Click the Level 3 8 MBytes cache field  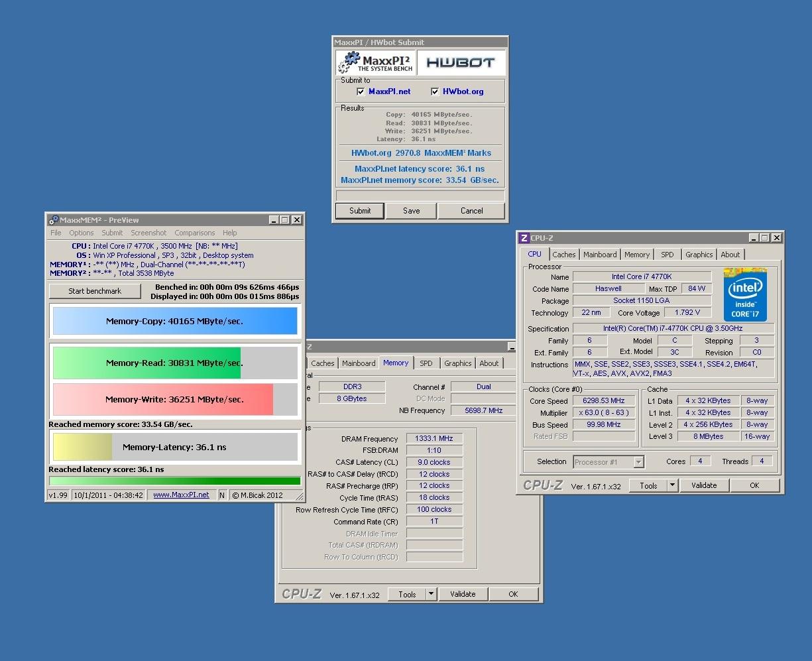click(x=709, y=437)
